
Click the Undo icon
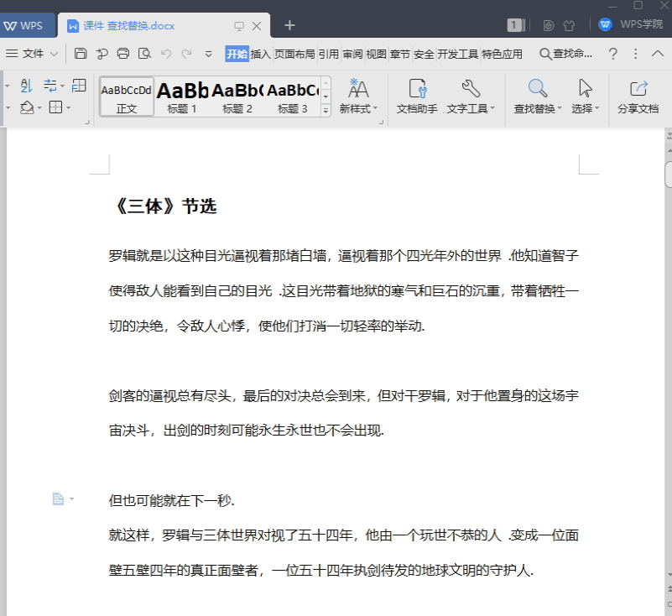166,53
